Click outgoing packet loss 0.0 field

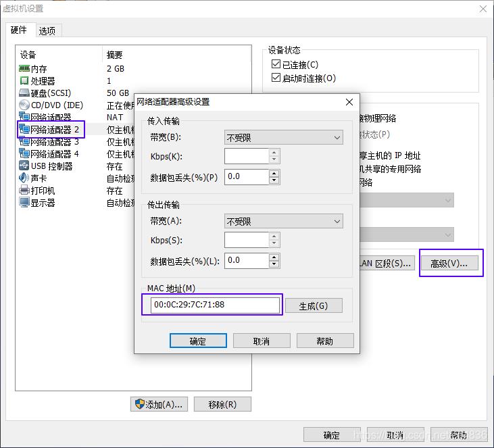[x=247, y=261]
